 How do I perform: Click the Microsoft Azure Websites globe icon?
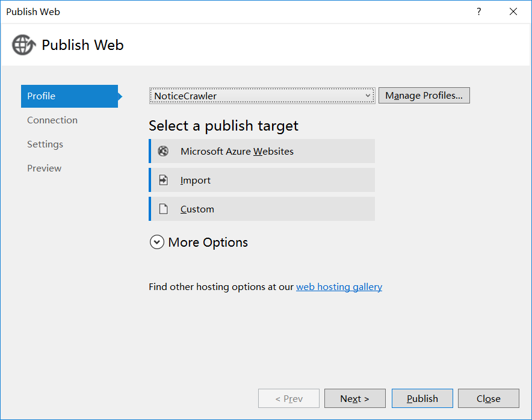pyautogui.click(x=163, y=151)
